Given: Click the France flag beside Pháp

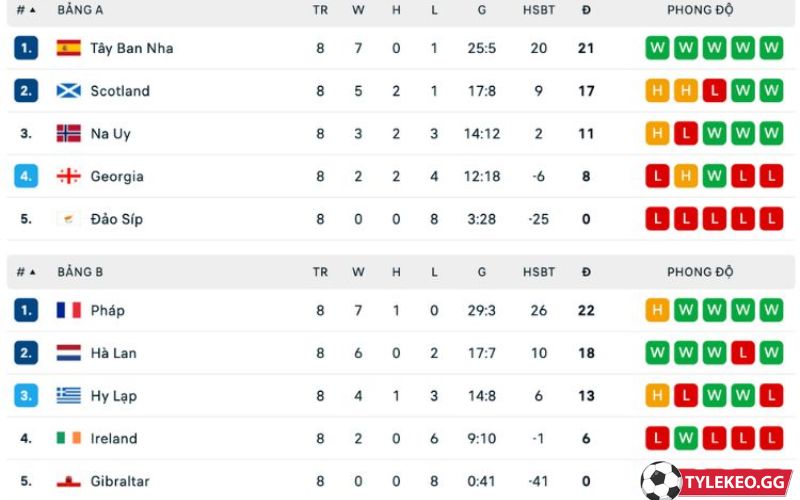Looking at the screenshot, I should [68, 310].
